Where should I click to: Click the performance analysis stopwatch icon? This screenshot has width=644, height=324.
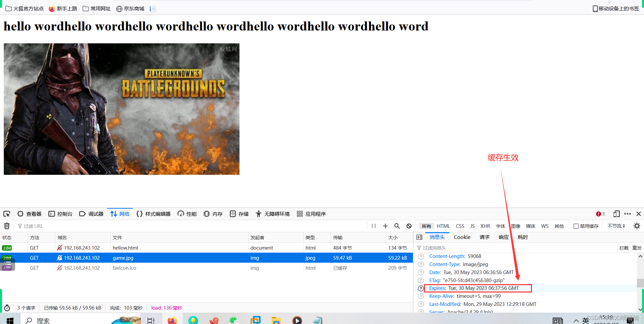7,308
